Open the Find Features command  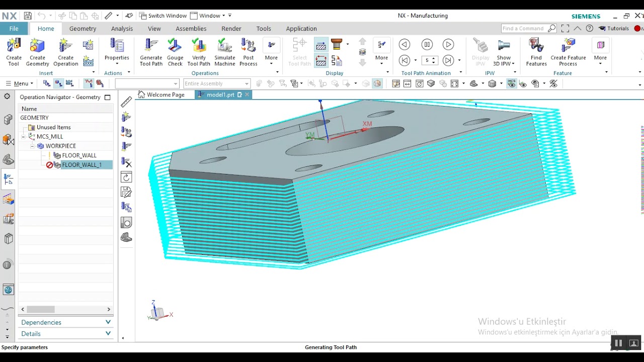click(x=536, y=52)
